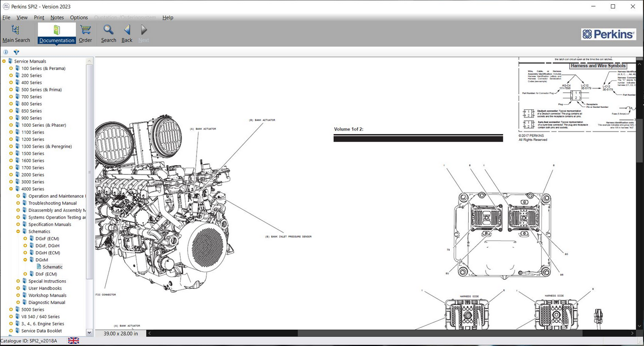Select 1000 Series (& Phaser) item
This screenshot has height=346, width=644.
pos(44,125)
